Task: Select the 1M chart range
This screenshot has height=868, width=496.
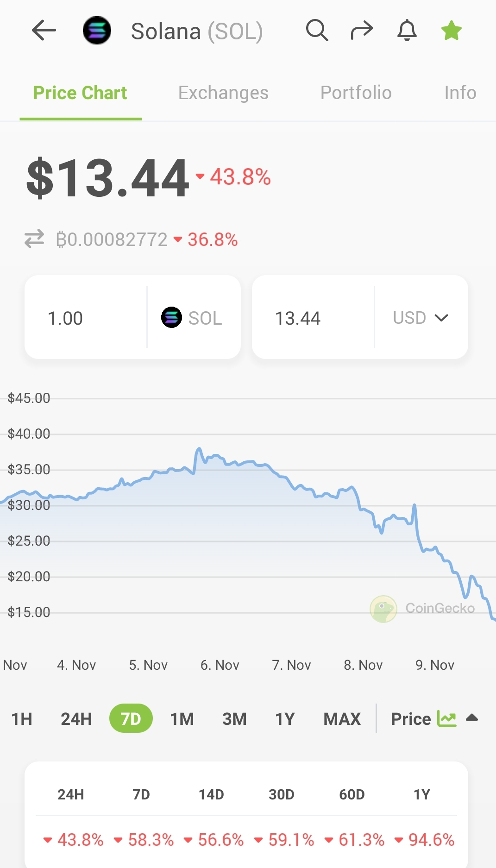Action: (182, 719)
